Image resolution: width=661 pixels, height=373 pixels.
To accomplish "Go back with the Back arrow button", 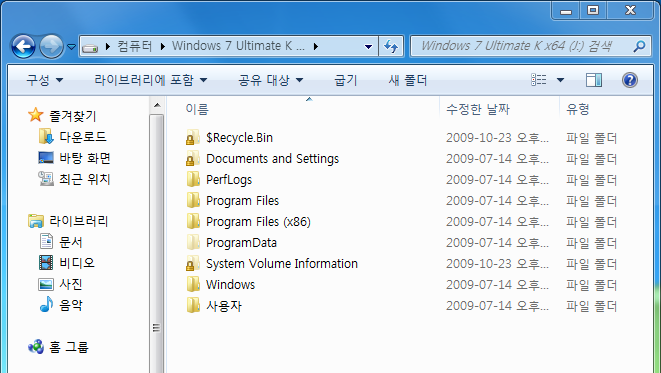I will [23, 46].
